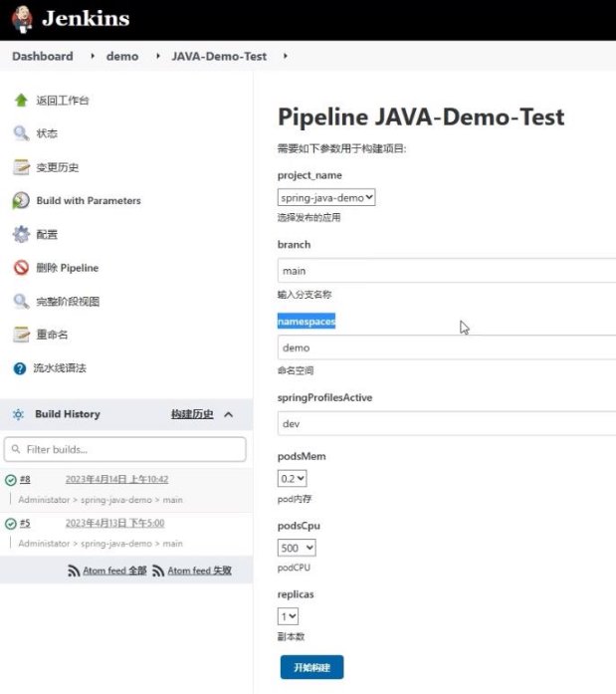This screenshot has width=616, height=694.
Task: Click the 流水线语法 help question icon
Action: [x=20, y=368]
